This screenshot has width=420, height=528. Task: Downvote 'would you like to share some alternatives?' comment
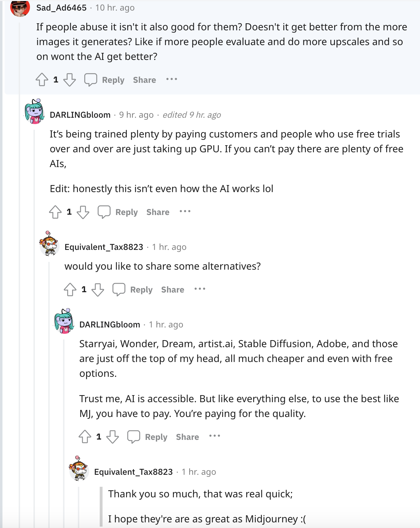[98, 289]
